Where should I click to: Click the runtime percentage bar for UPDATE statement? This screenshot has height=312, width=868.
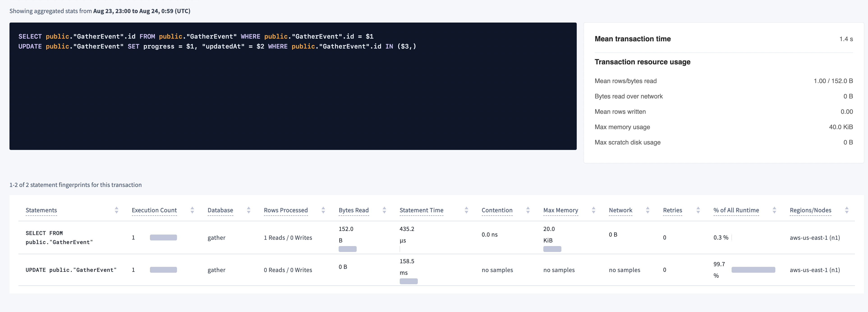click(x=753, y=270)
